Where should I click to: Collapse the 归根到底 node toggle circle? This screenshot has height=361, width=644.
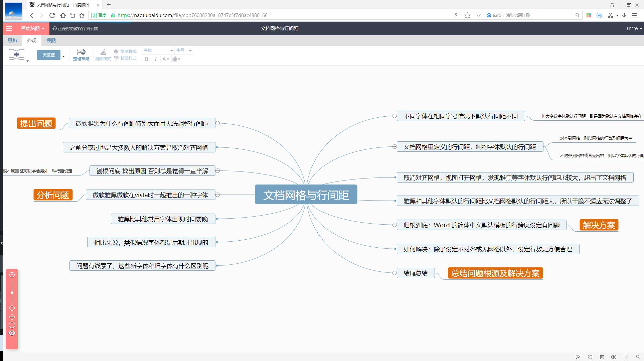pos(394,225)
